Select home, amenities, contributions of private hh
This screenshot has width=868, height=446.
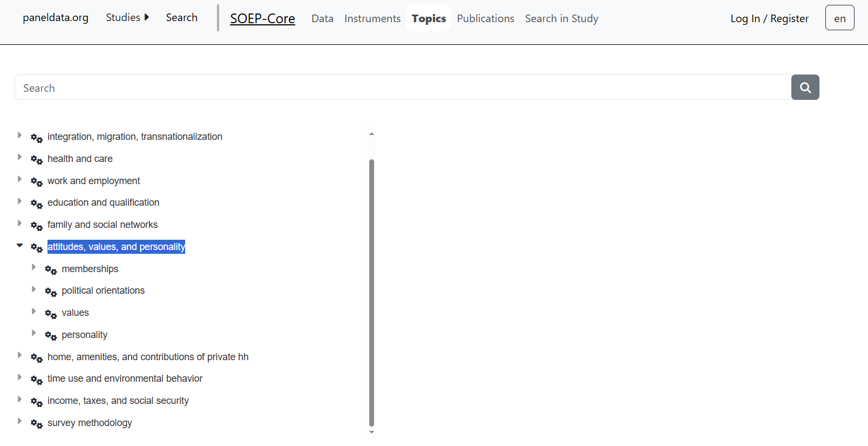[x=148, y=357]
